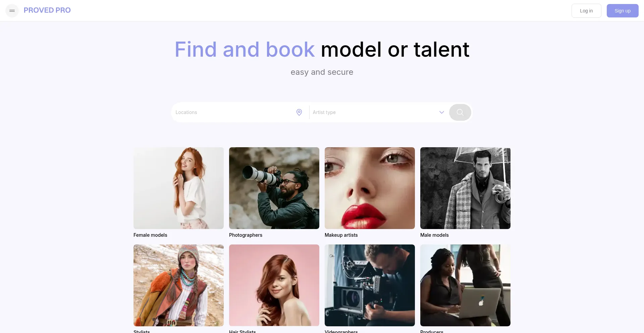Image resolution: width=644 pixels, height=333 pixels.
Task: Click the Photographers text label
Action: coord(246,235)
